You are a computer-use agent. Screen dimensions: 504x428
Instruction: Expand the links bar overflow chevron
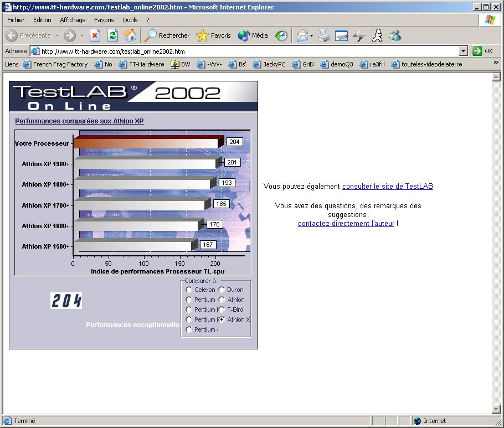(496, 63)
